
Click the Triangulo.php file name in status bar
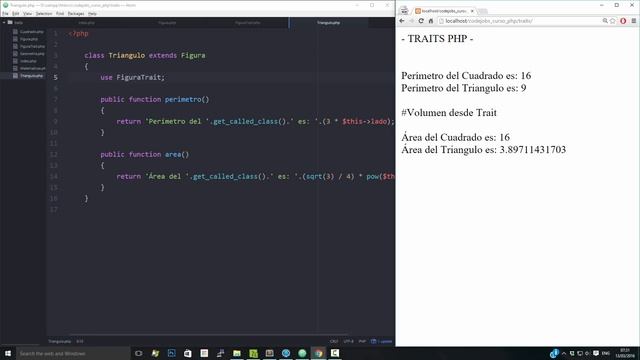pos(60,341)
